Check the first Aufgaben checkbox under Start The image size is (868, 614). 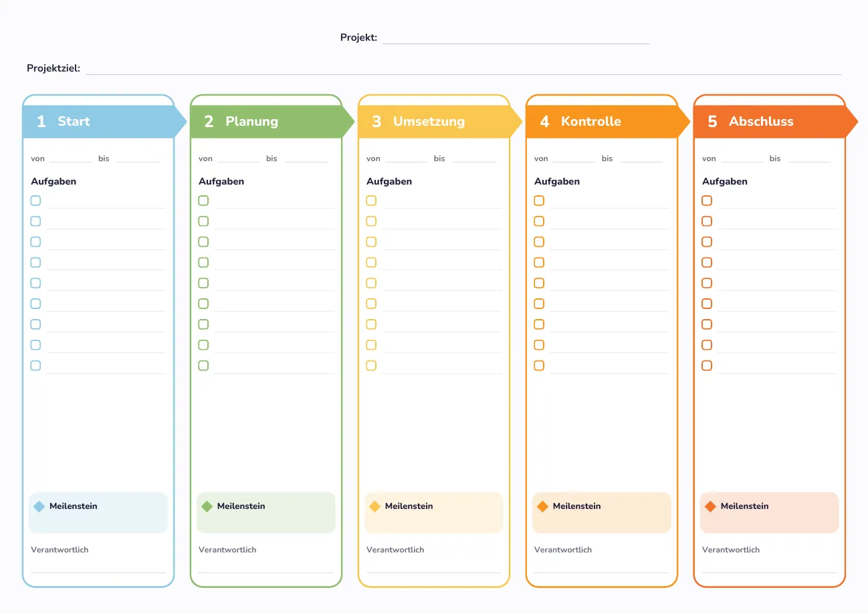click(x=35, y=201)
